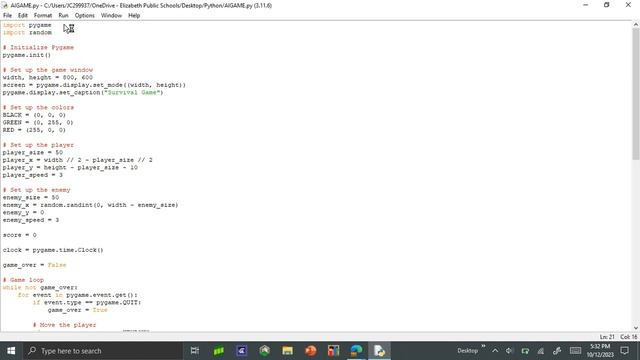Click the editor scrollbar down arrow
The image size is (640, 360).
636,328
